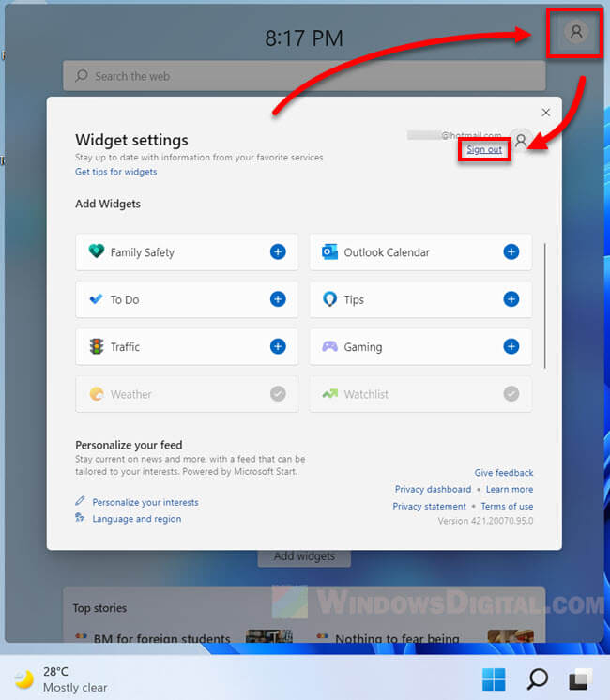Click the Top stories heading
This screenshot has height=700, width=610.
coord(100,608)
